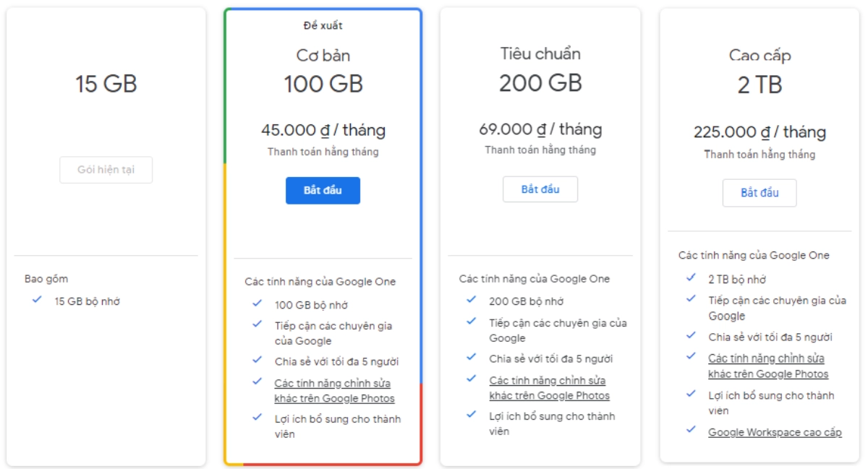Click the blue "Bắt đầu" button in the Cơ bản plan
Image resolution: width=868 pixels, height=469 pixels.
pos(324,191)
